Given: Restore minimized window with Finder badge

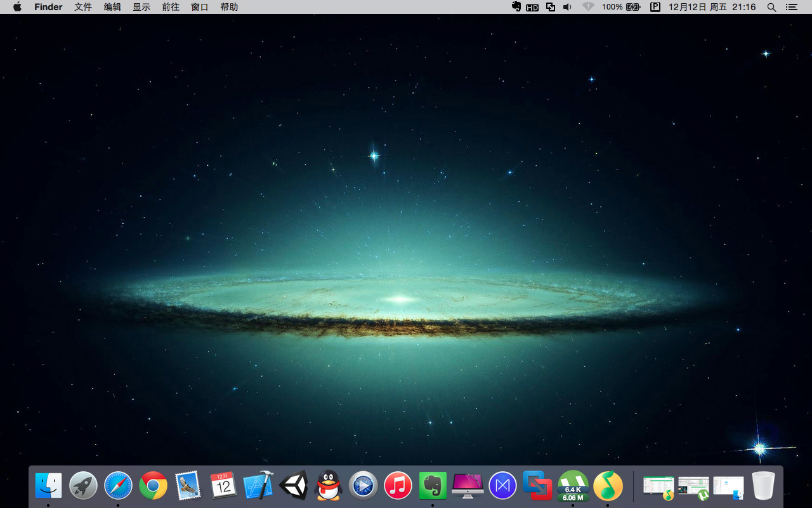Looking at the screenshot, I should (728, 487).
